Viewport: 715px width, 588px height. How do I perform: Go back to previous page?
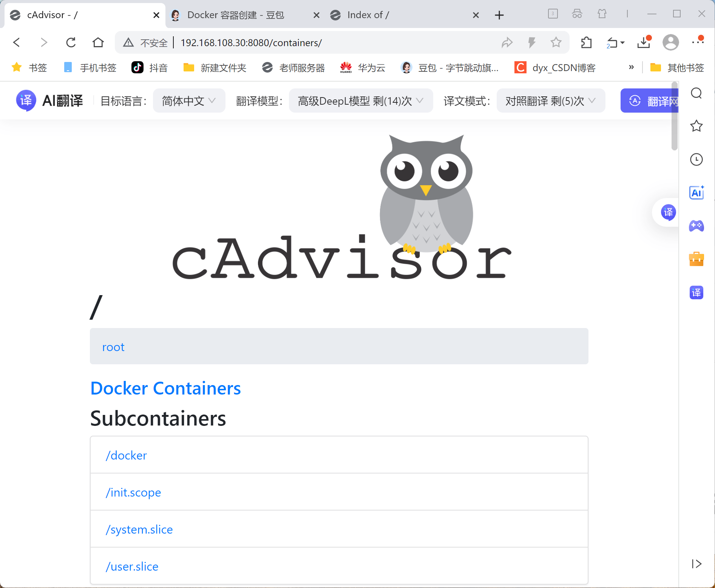pos(16,42)
